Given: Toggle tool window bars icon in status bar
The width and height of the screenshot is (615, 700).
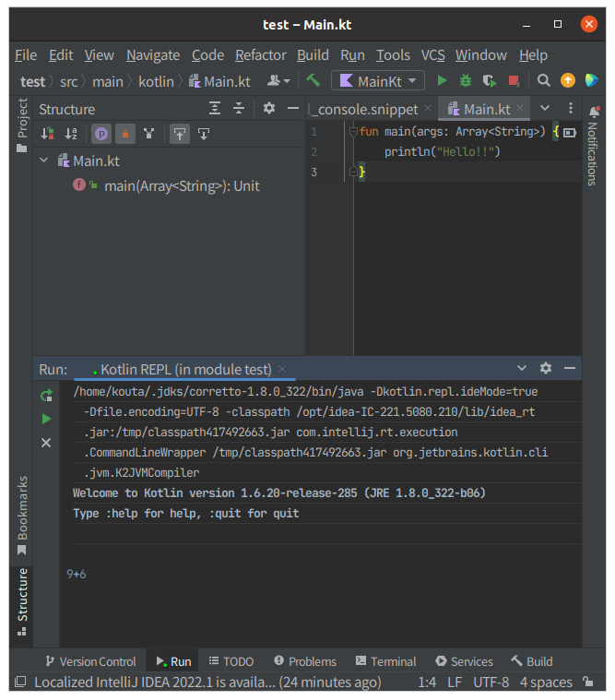Looking at the screenshot, I should click(20, 682).
